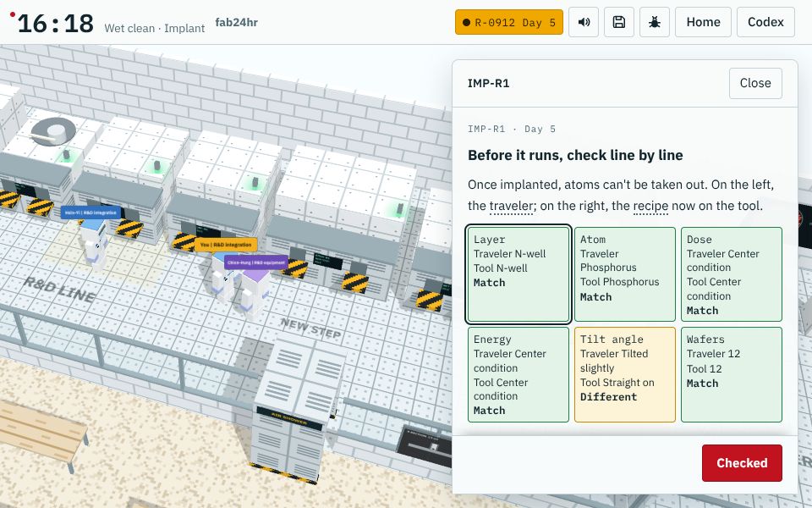Screen dimensions: 812x508
Task: Click the NEW STEP floor marking
Action: tap(310, 329)
